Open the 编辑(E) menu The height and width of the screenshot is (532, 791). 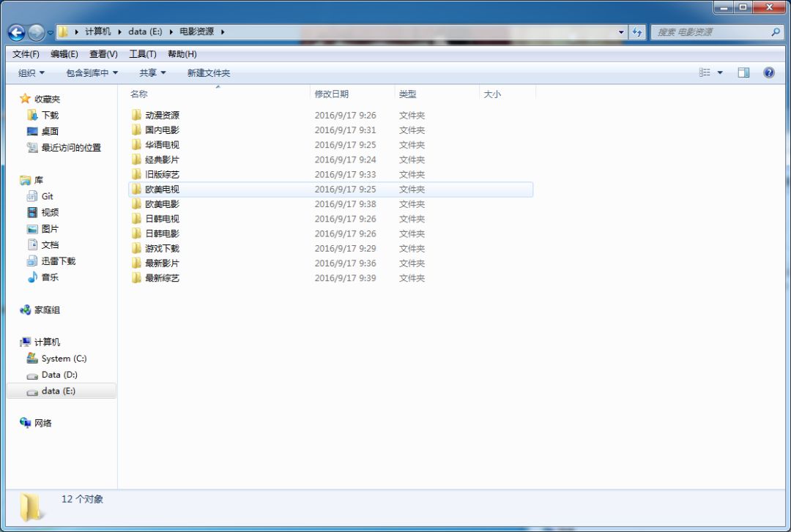click(64, 54)
